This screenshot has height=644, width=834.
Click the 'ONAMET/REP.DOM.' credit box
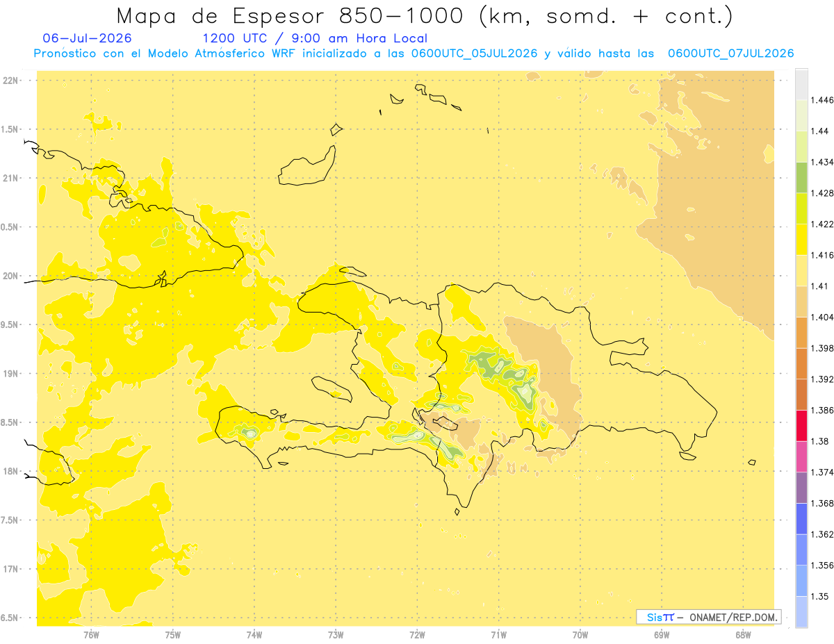point(709,617)
